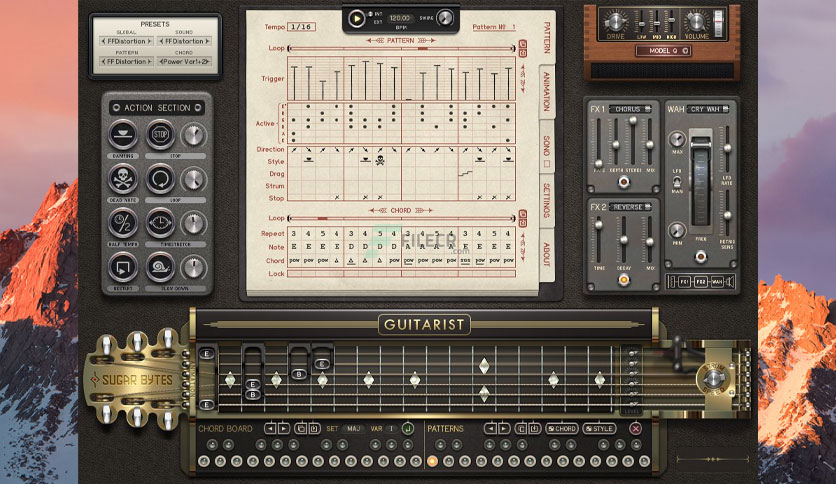Click the play button in transport
This screenshot has height=484, width=836.
356,19
